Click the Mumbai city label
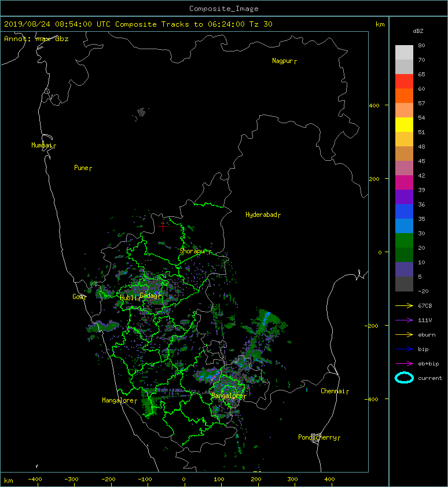 (x=43, y=145)
